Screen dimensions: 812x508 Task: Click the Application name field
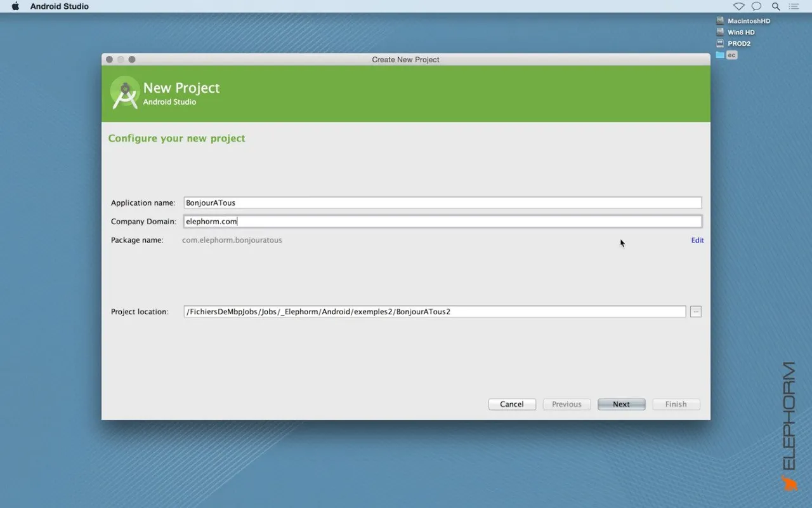pyautogui.click(x=443, y=203)
